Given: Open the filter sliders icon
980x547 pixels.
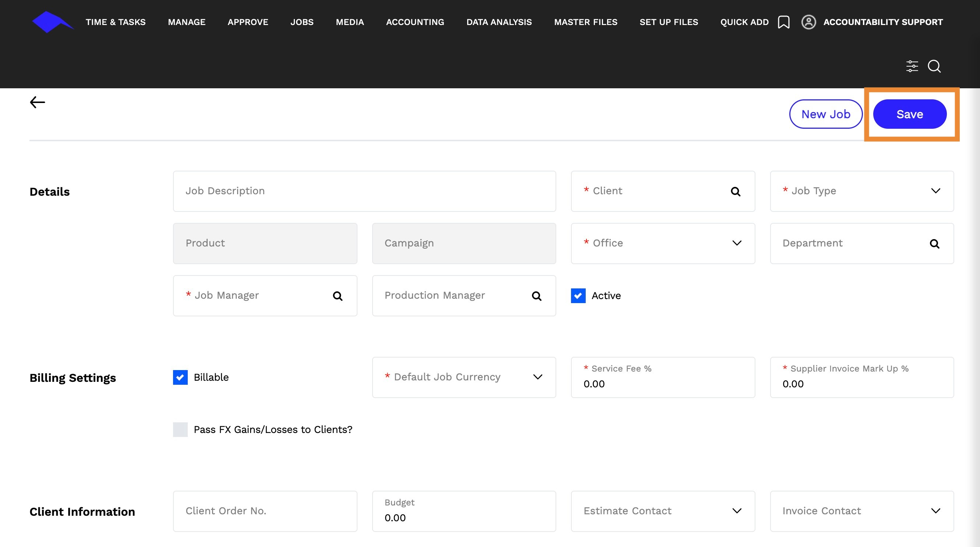Looking at the screenshot, I should (912, 66).
